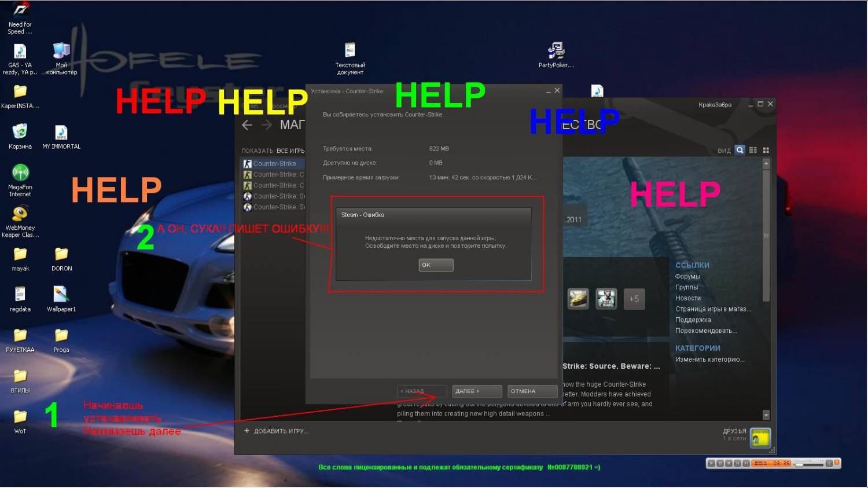Open the mayak folder

(x=20, y=259)
